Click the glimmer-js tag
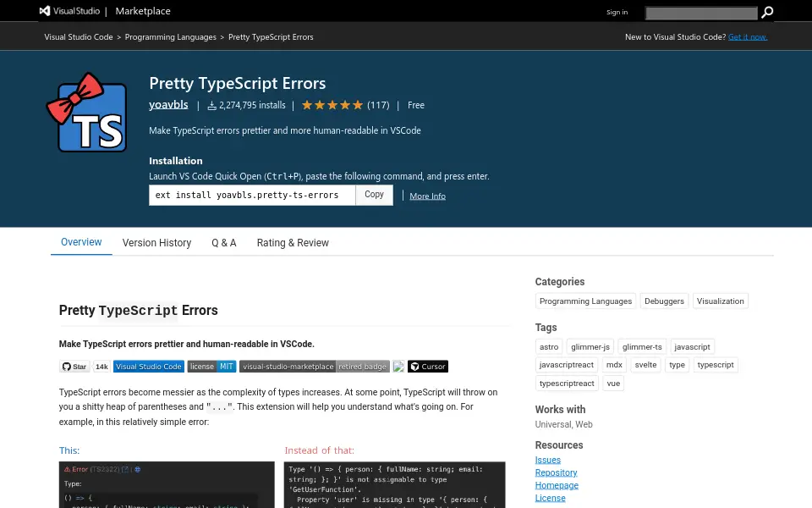 point(590,347)
